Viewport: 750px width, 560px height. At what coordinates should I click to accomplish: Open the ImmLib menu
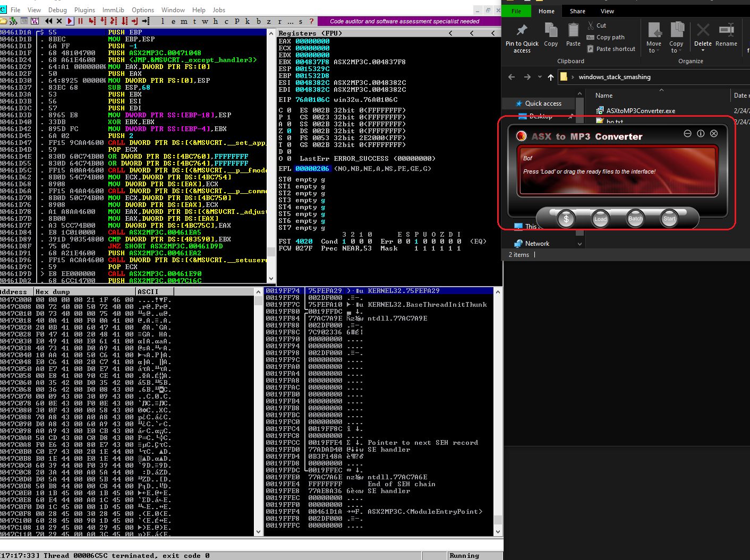(113, 10)
